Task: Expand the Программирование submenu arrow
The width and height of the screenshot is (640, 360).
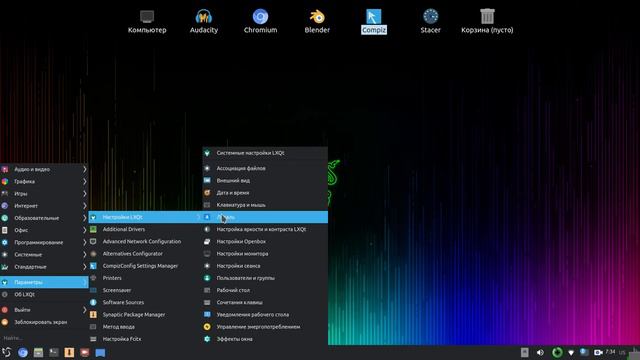Action: point(84,242)
